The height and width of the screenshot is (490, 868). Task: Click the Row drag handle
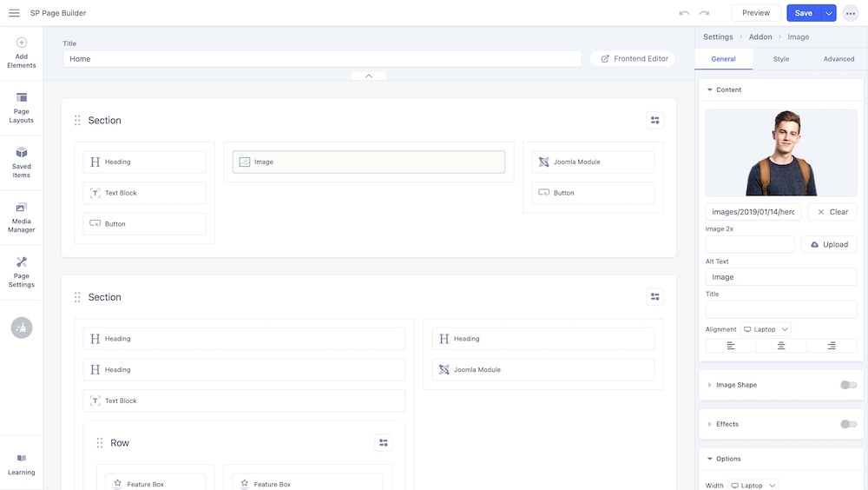pyautogui.click(x=100, y=443)
